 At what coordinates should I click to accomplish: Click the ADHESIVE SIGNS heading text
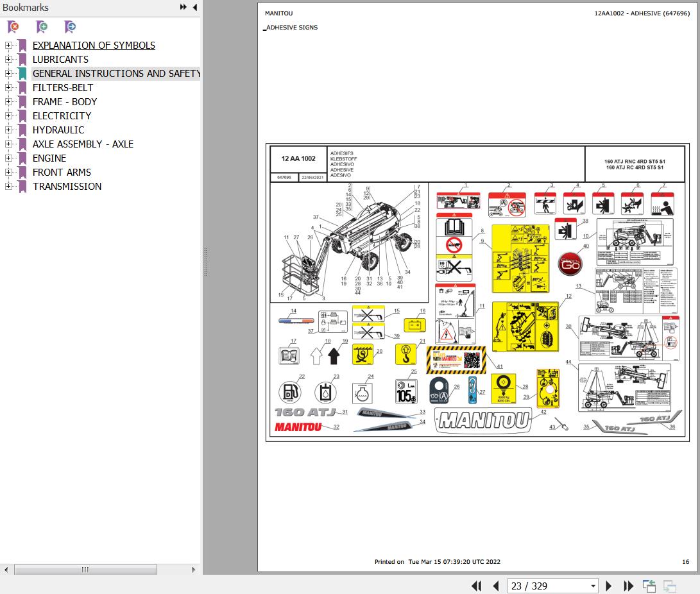click(292, 27)
